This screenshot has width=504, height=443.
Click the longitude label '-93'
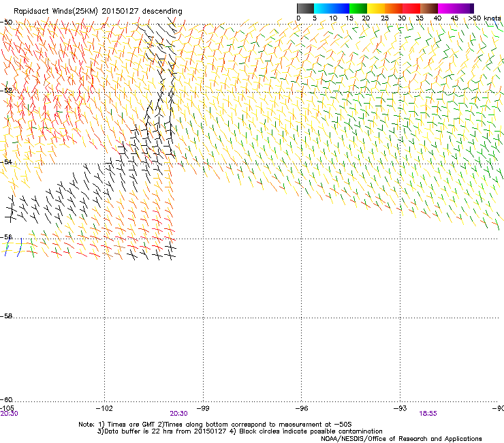click(400, 408)
